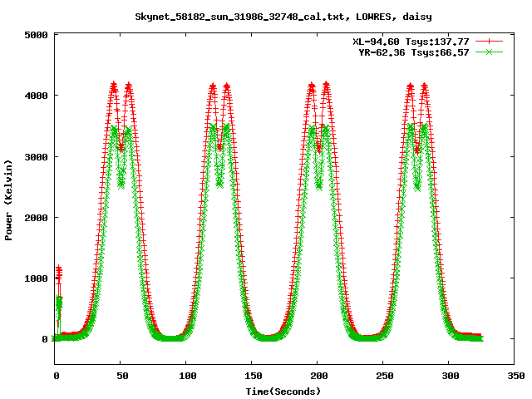Click the 1000 y-axis tick label
The width and height of the screenshot is (532, 399).
click(x=36, y=278)
